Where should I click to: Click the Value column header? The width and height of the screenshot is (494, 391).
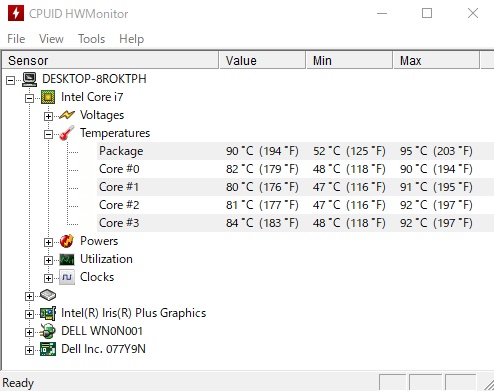tap(262, 60)
